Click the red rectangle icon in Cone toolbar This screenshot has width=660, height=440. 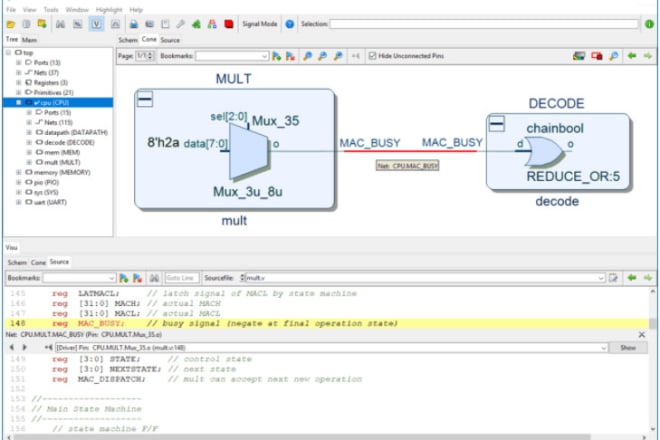click(596, 56)
